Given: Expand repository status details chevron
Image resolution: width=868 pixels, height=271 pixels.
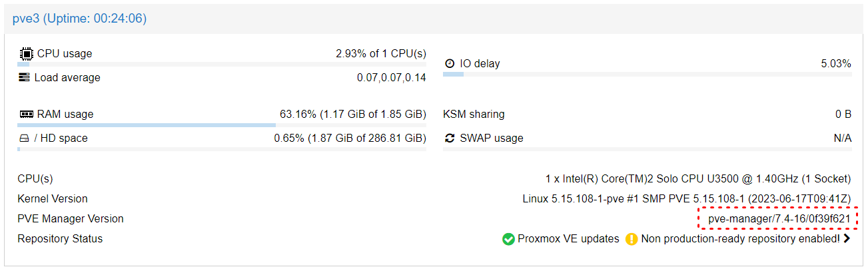Looking at the screenshot, I should tap(847, 238).
